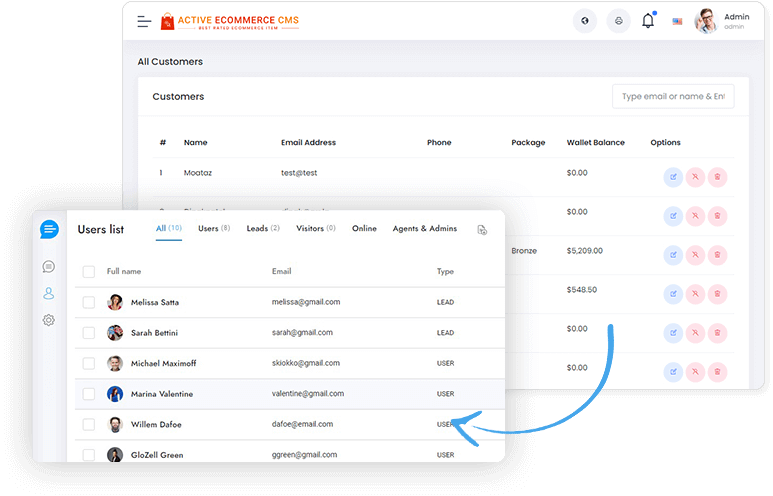Screen dimensions: 773x496
Task: Expand the Admin profile menu
Action: 722,21
